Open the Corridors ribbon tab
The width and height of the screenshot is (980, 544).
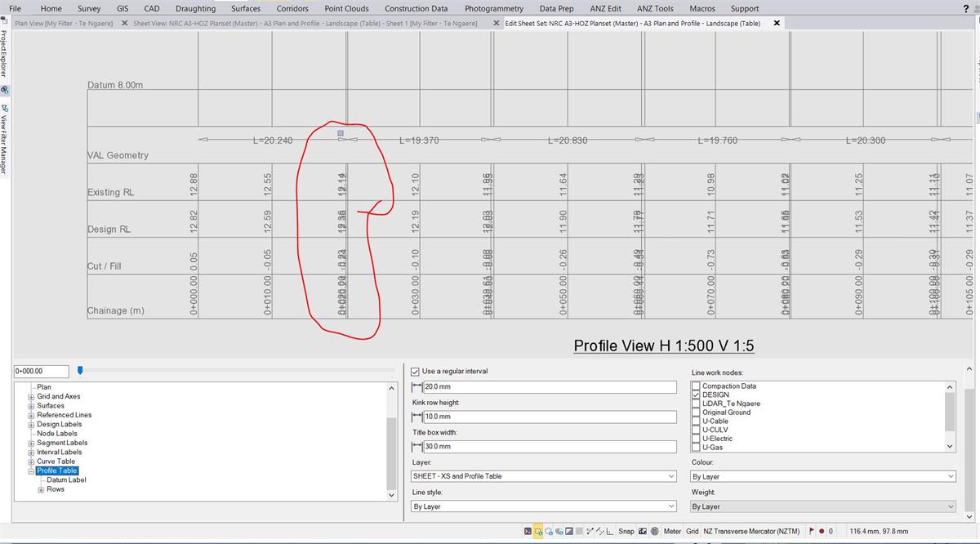292,8
